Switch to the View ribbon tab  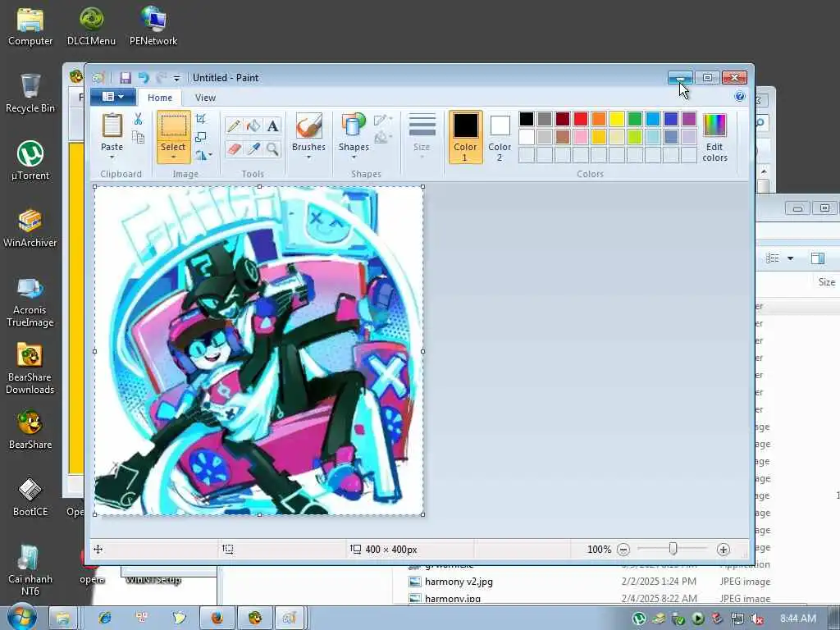point(205,98)
